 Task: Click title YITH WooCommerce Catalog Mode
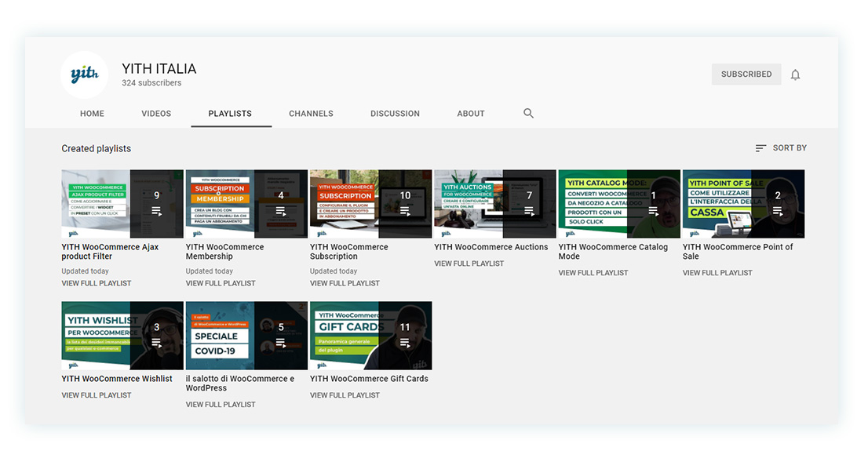613,252
